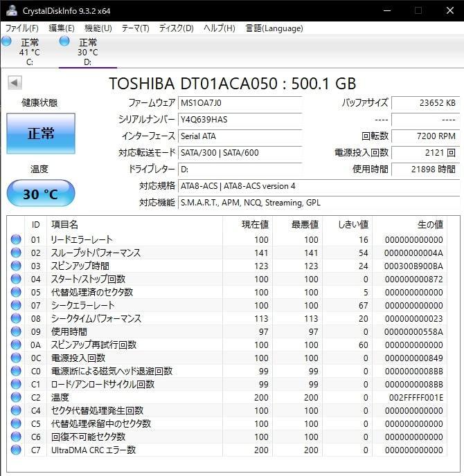Click raw value 000300B900BA
464x476 pixels.
click(x=413, y=266)
